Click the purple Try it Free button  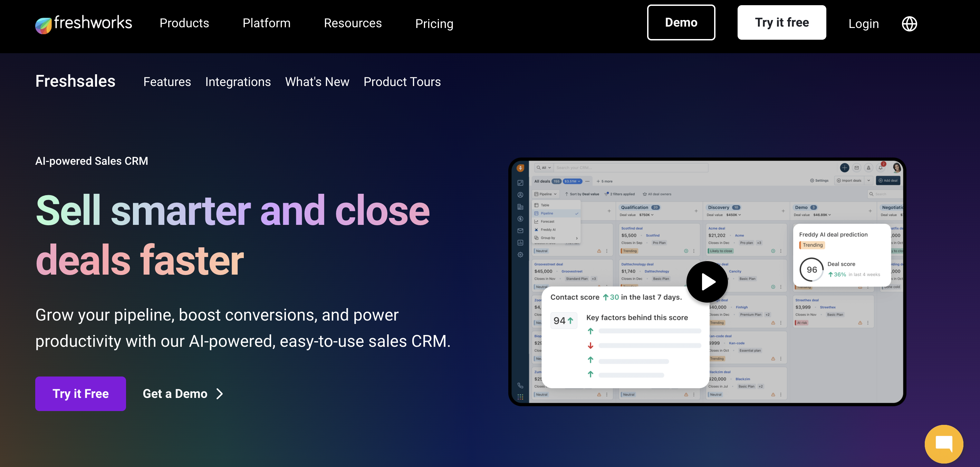tap(81, 393)
